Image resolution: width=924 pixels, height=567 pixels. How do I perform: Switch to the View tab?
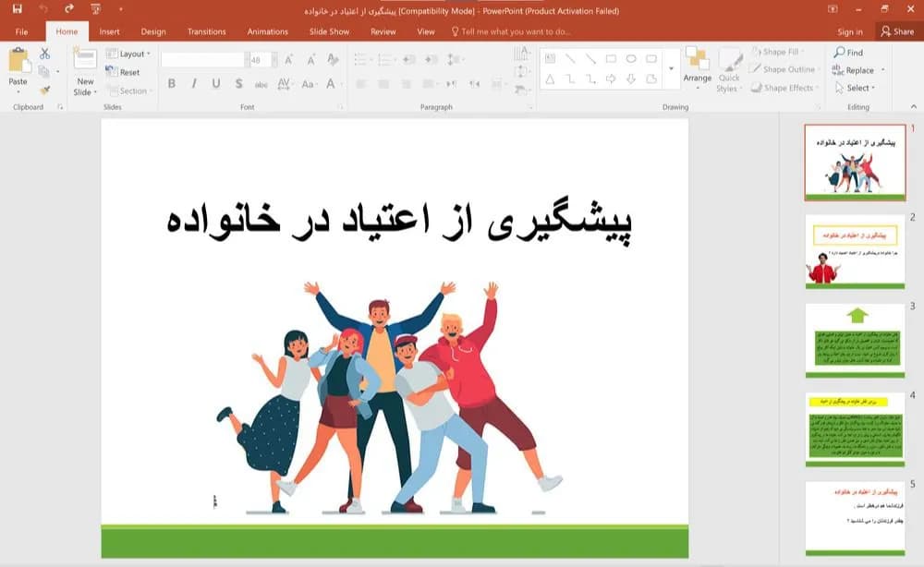tap(425, 31)
